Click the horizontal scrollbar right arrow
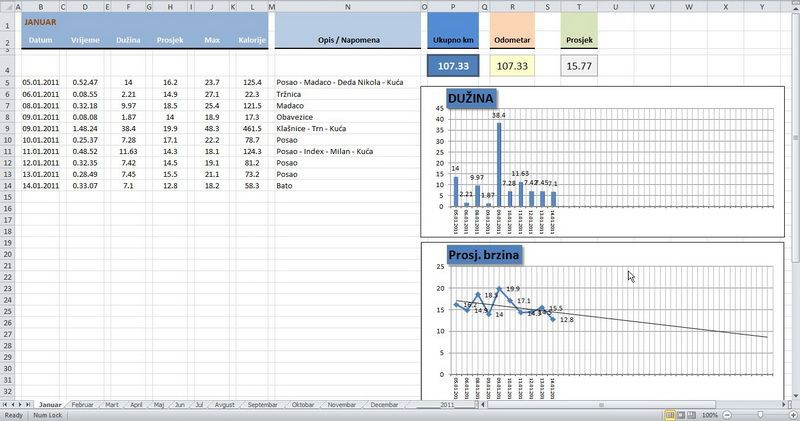Image resolution: width=800 pixels, height=421 pixels. tap(784, 405)
